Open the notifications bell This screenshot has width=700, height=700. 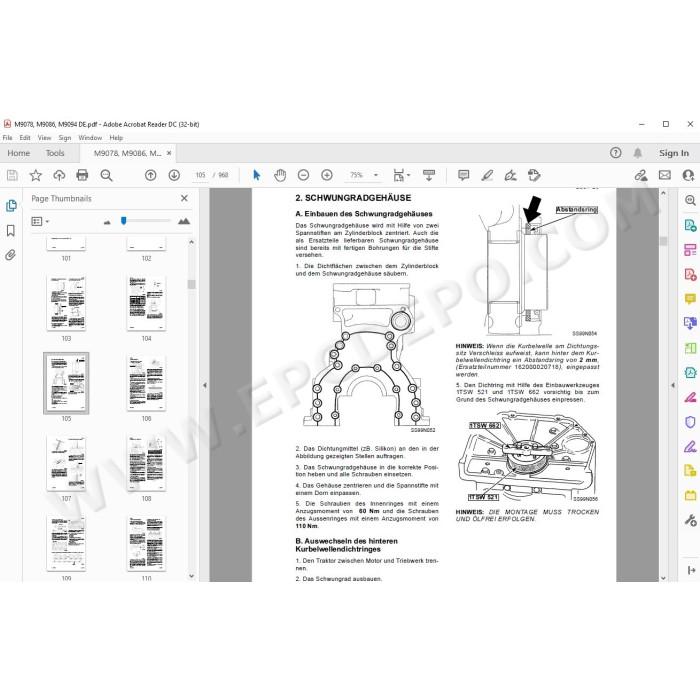point(638,153)
